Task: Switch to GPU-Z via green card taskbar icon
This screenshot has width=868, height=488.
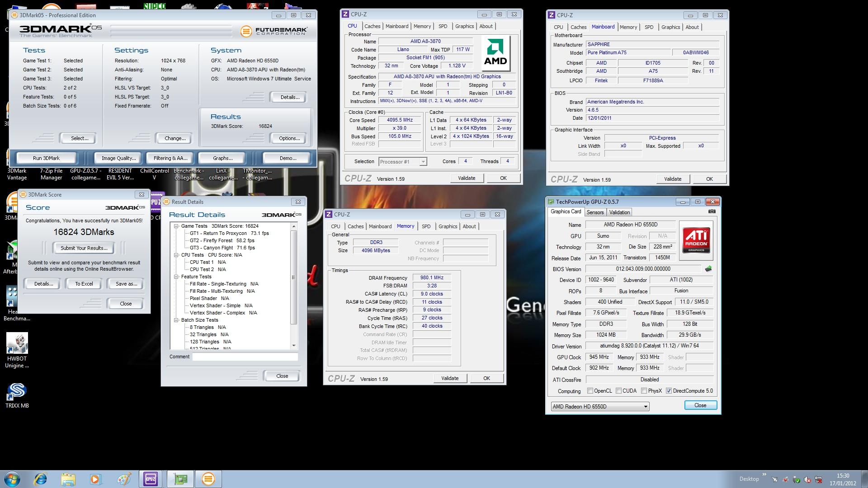Action: (x=180, y=479)
